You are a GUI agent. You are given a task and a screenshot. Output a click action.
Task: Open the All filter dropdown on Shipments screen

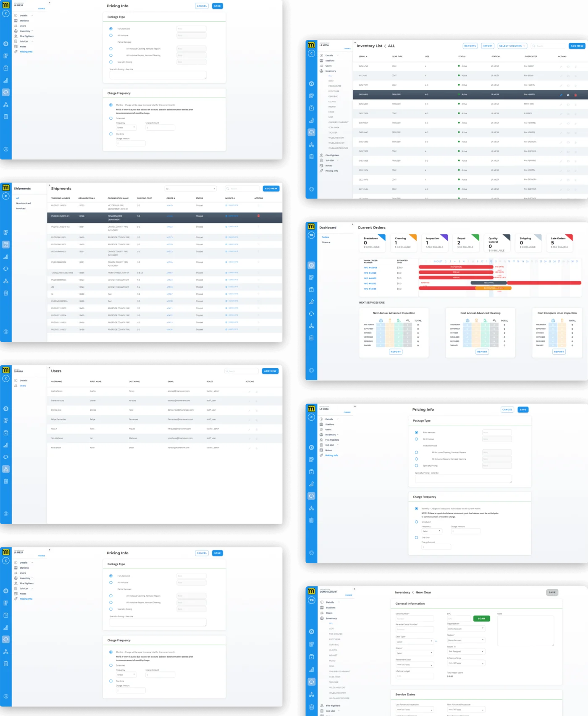pos(190,189)
